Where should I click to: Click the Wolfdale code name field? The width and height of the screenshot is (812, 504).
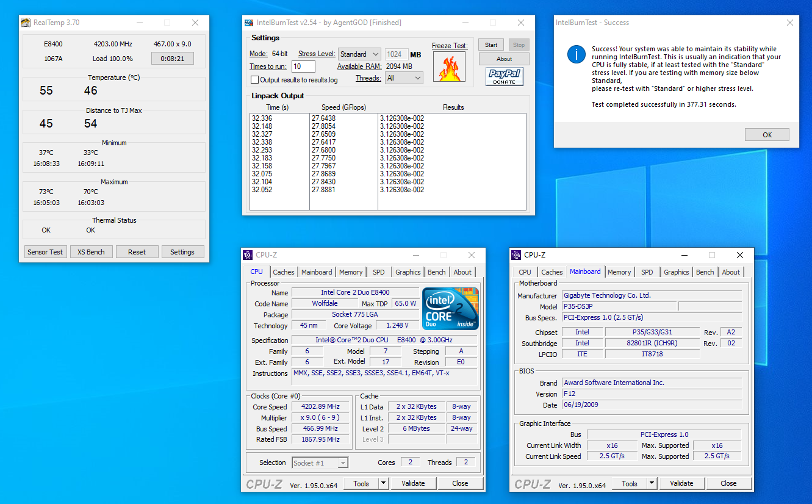click(x=325, y=304)
